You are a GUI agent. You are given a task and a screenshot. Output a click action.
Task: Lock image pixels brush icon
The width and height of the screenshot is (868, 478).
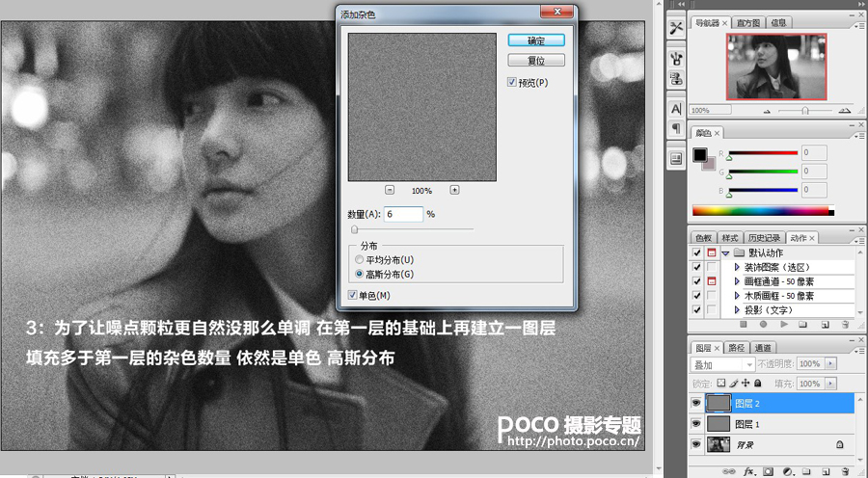click(734, 383)
